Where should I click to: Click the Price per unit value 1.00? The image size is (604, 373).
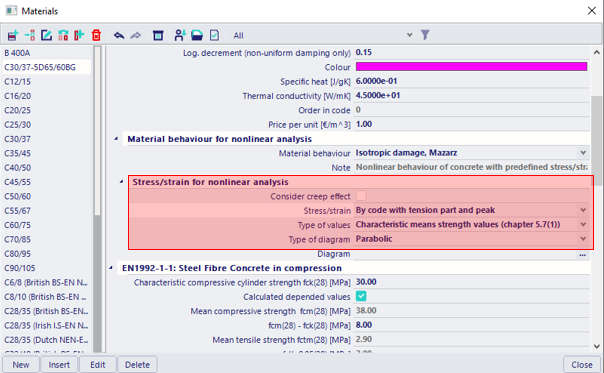pyautogui.click(x=364, y=124)
